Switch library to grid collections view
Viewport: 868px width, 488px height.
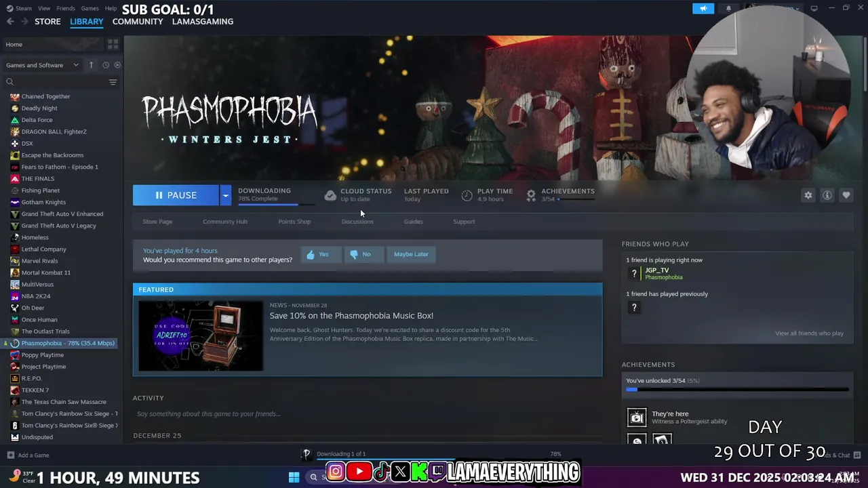[x=113, y=44]
